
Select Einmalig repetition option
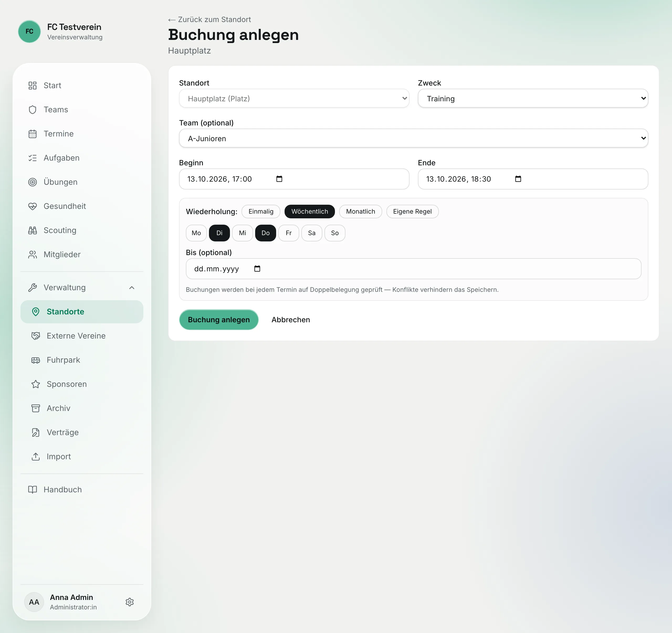(x=261, y=212)
